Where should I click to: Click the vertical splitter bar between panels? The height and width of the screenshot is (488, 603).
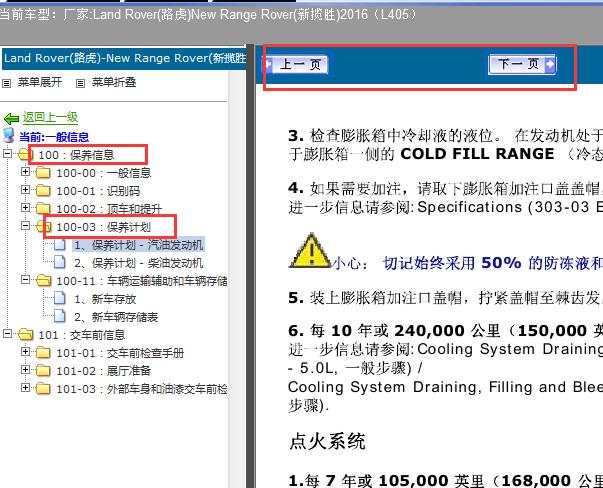(x=250, y=266)
